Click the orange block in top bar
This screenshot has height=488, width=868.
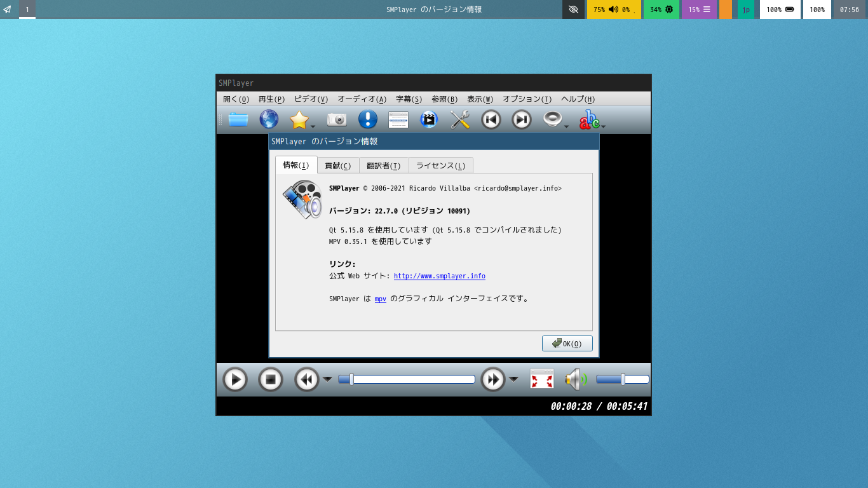726,10
